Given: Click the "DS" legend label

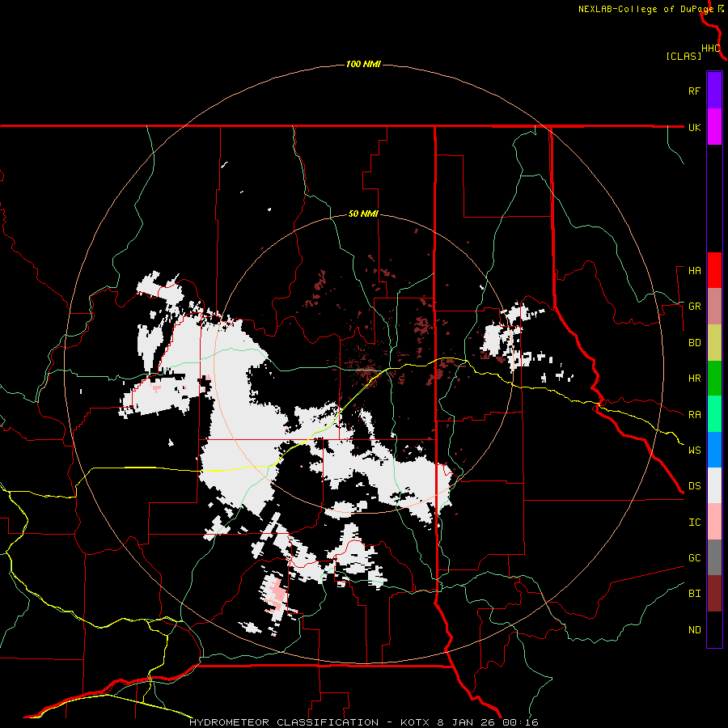Looking at the screenshot, I should pos(694,486).
